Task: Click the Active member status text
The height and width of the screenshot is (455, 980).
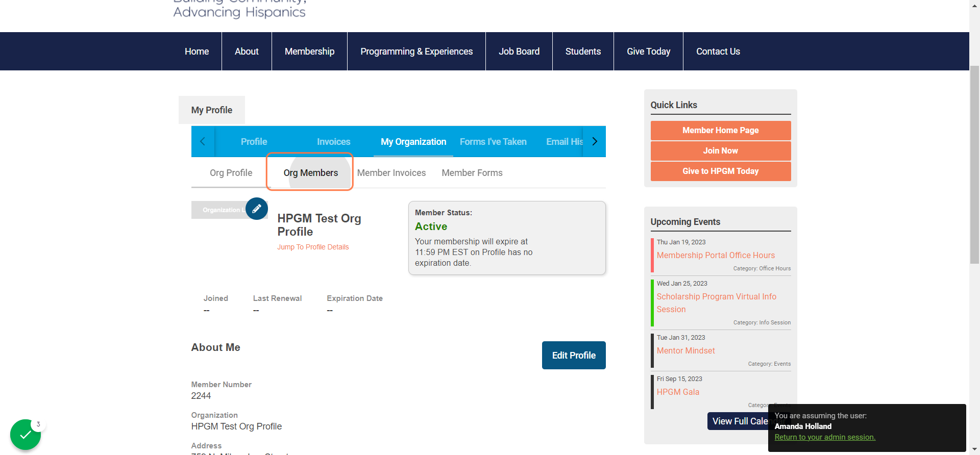Action: click(x=431, y=226)
